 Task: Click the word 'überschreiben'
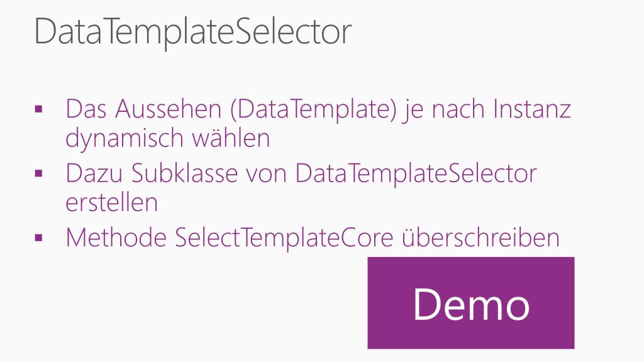click(x=480, y=237)
